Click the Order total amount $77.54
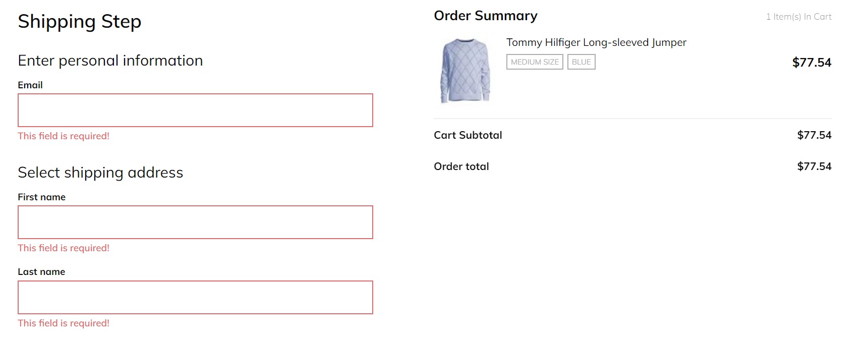The width and height of the screenshot is (868, 339). click(814, 166)
